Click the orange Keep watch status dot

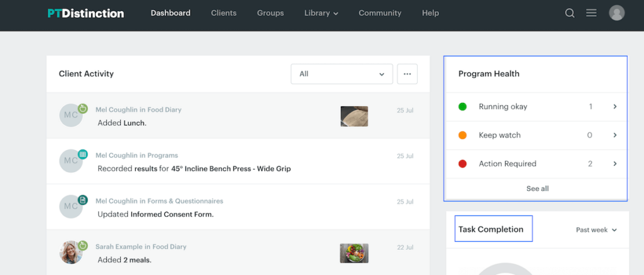(462, 135)
